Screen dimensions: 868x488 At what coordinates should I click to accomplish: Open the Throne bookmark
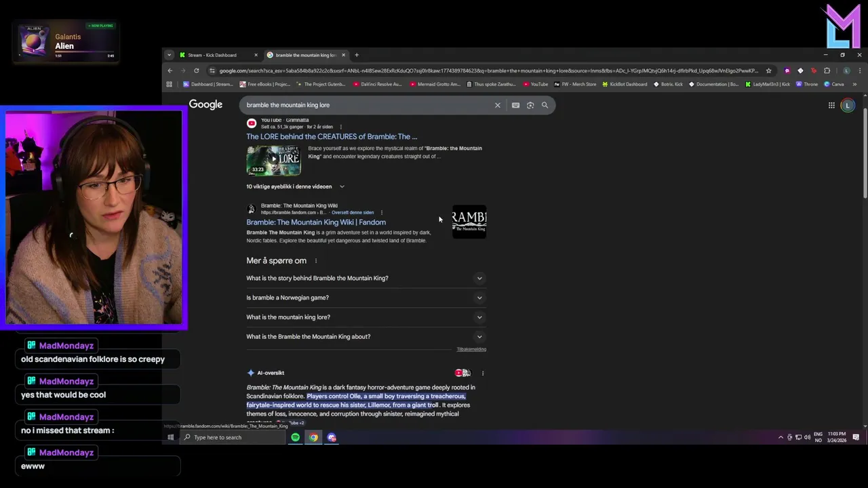(x=807, y=84)
